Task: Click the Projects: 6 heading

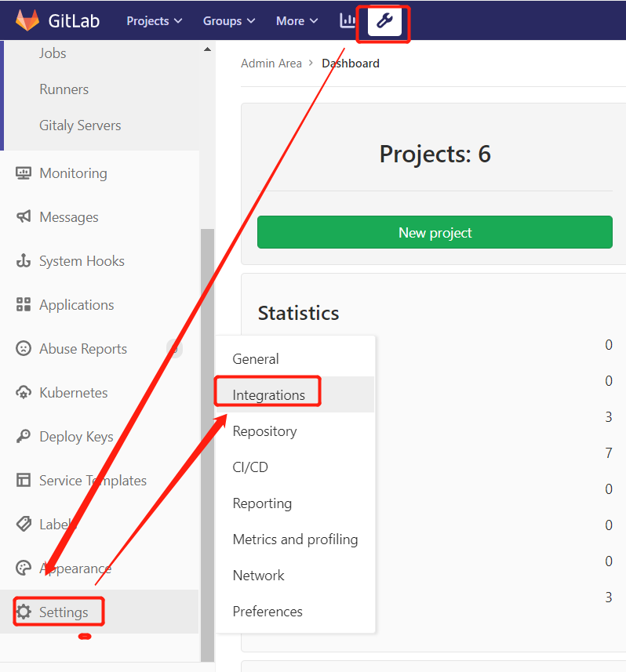Action: coord(435,154)
